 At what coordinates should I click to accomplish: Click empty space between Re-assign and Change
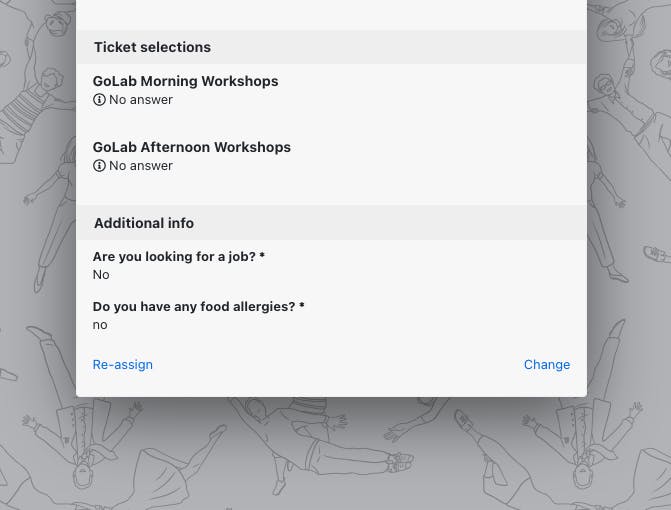click(x=335, y=365)
